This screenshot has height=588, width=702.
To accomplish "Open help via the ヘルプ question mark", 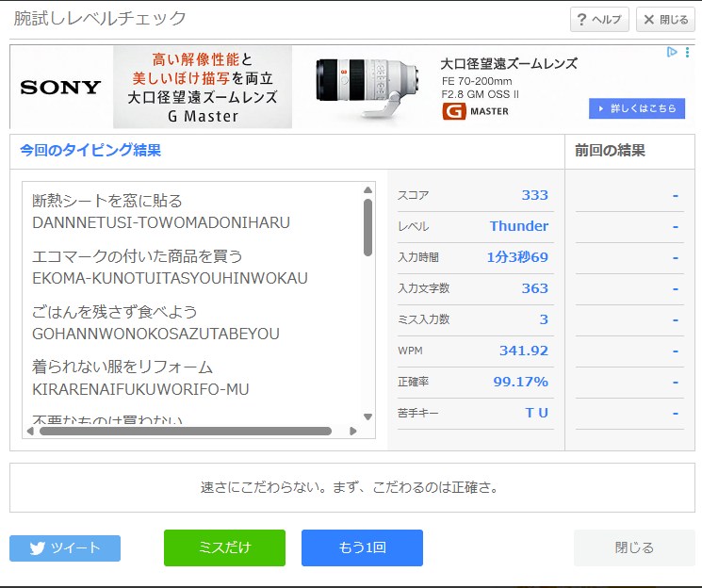I will pos(599,20).
